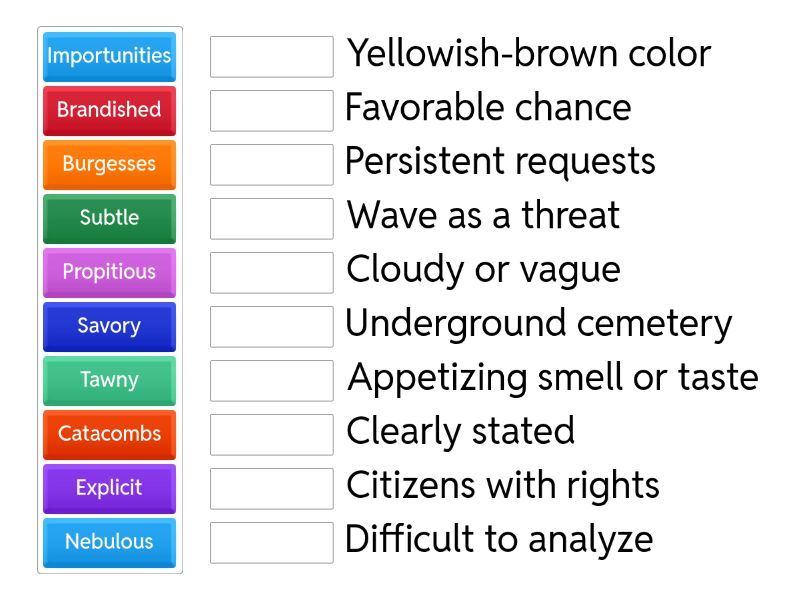
Task: Select the Catacombs word tile
Action: (x=109, y=434)
